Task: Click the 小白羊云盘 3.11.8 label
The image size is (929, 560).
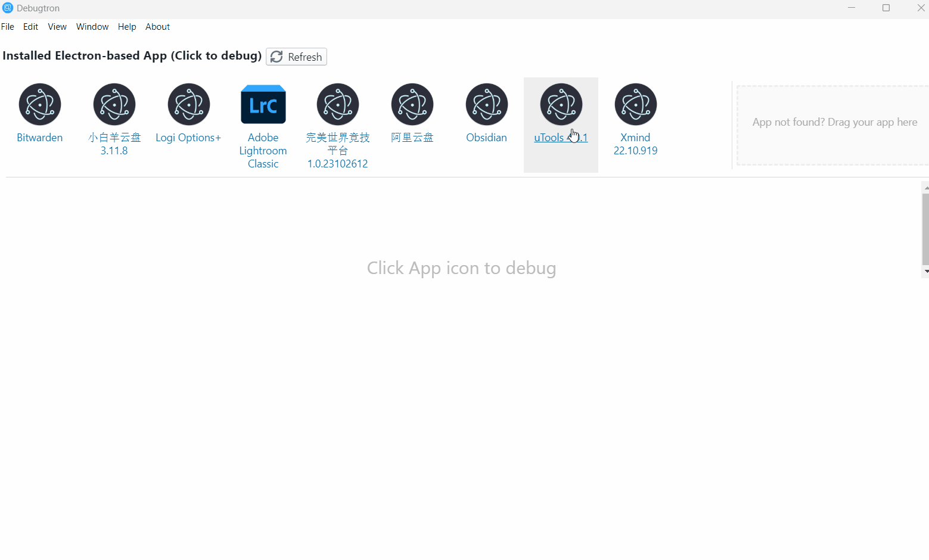Action: point(114,144)
